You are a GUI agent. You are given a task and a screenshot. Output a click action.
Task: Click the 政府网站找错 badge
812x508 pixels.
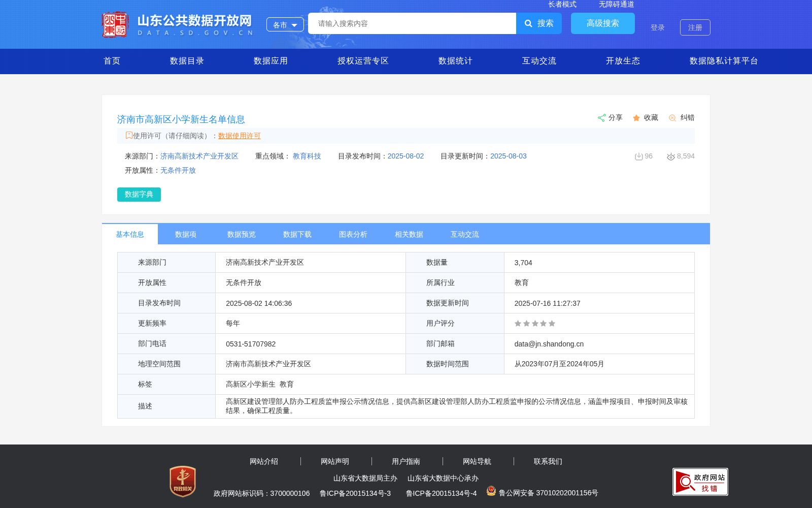pos(700,482)
